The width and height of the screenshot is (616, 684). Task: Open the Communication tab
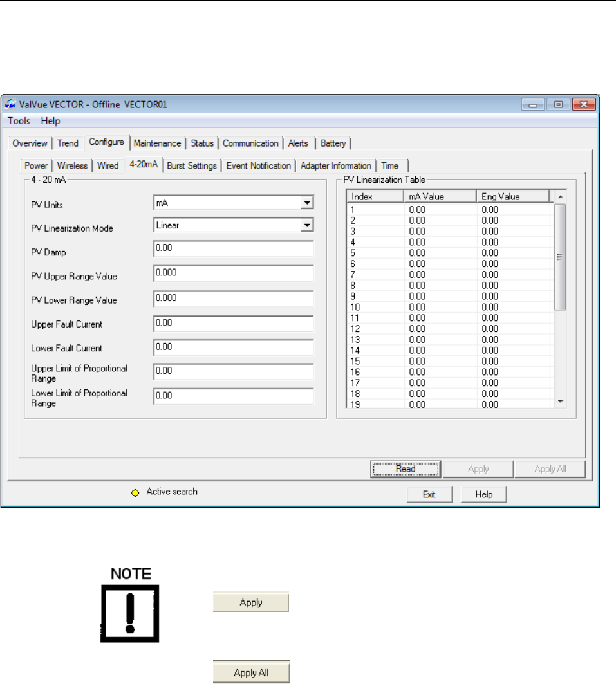[x=250, y=143]
